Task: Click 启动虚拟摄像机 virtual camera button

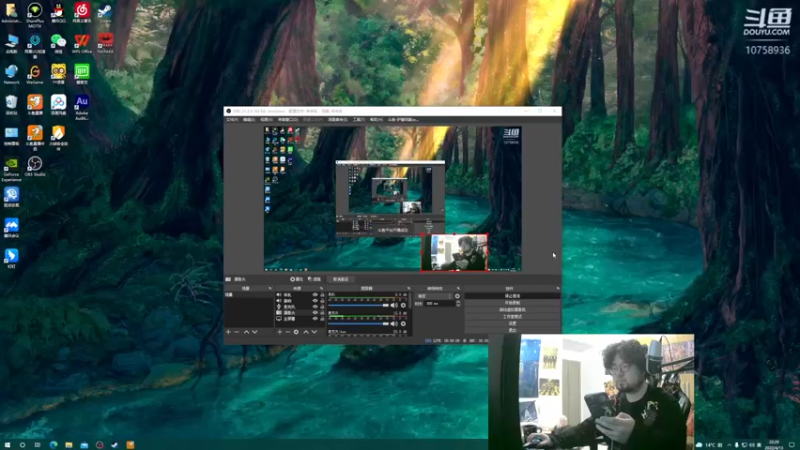Action: coord(512,310)
